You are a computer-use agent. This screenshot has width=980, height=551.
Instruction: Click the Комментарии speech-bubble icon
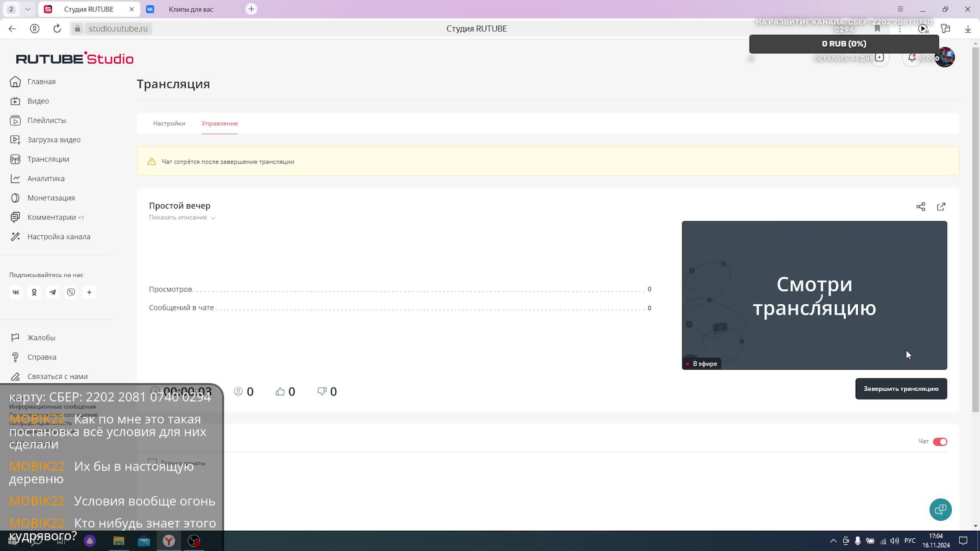pos(15,217)
